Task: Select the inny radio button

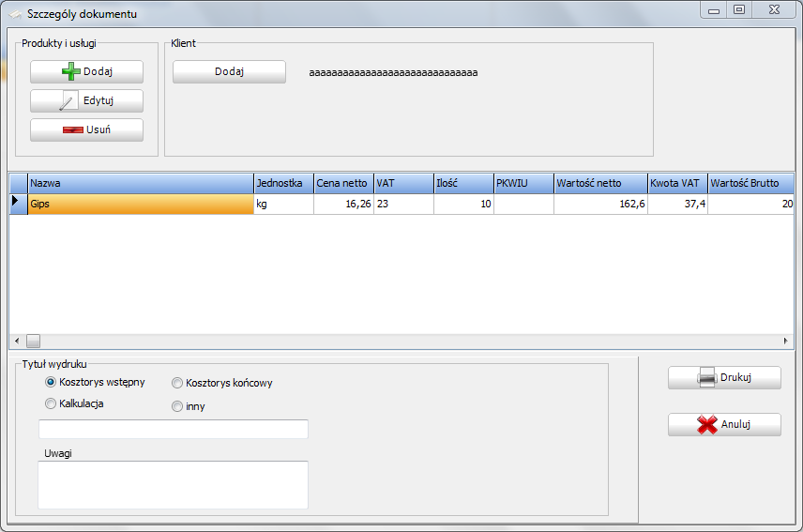Action: (177, 406)
